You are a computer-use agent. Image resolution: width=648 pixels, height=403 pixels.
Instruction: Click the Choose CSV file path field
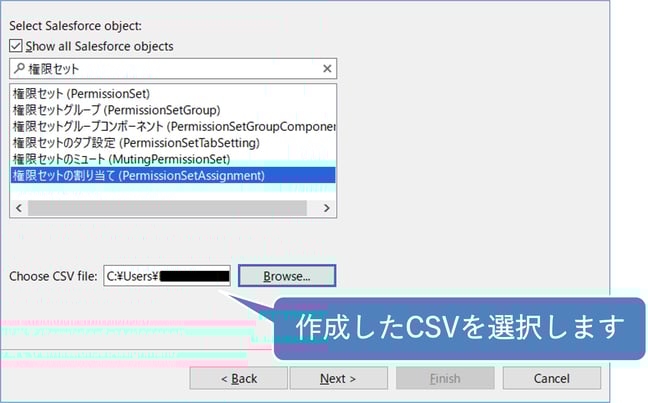[x=167, y=276]
